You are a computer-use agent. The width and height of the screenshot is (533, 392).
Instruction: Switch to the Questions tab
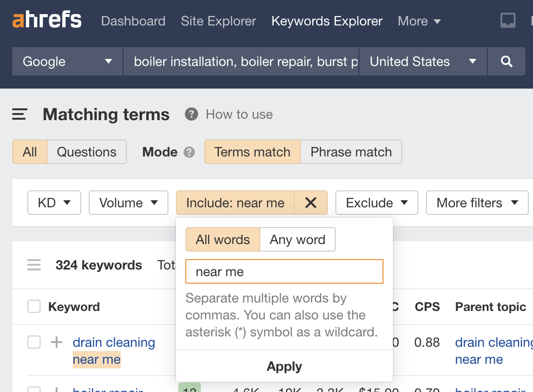coord(86,152)
